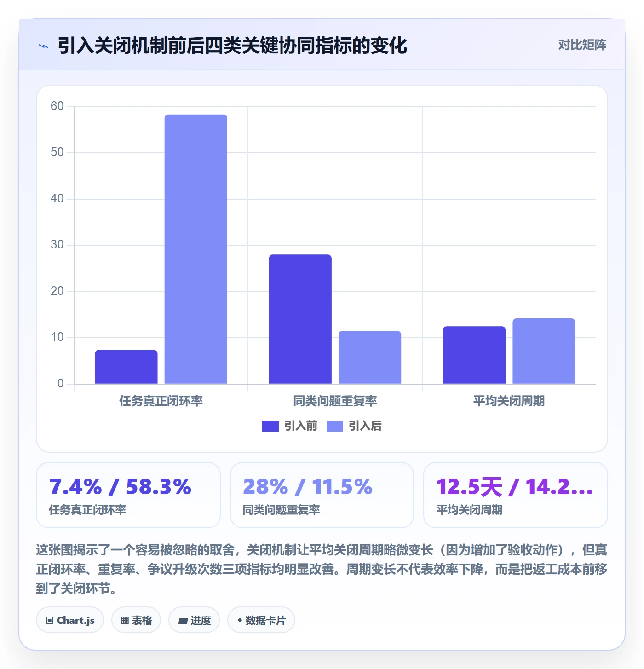
Task: Click the 引入后 bar for 同类问题重复率
Action: coord(370,357)
